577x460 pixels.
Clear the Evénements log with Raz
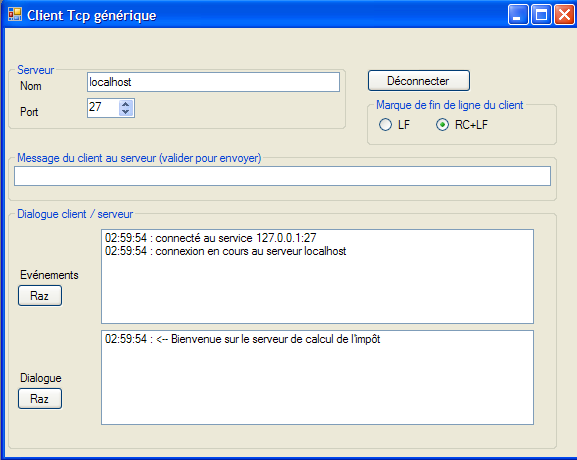[40, 296]
